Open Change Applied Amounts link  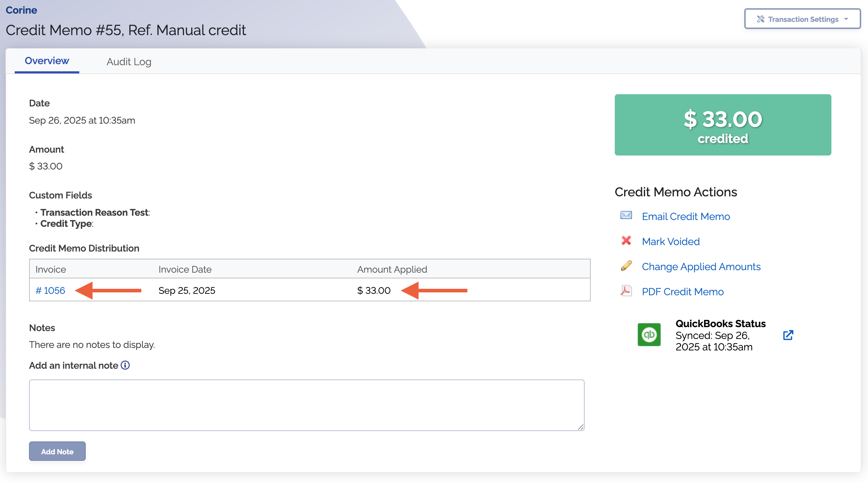point(701,267)
